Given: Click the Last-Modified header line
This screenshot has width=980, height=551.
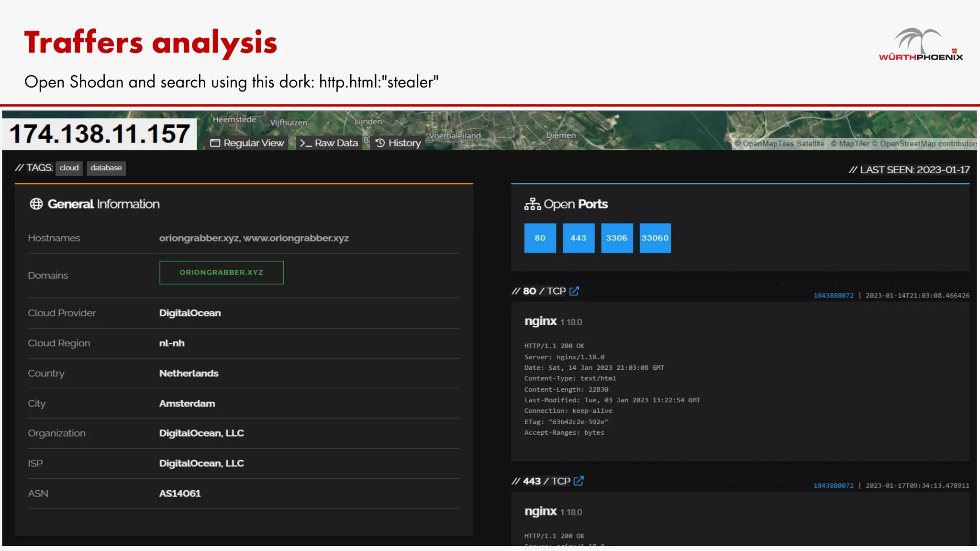Looking at the screenshot, I should 612,400.
